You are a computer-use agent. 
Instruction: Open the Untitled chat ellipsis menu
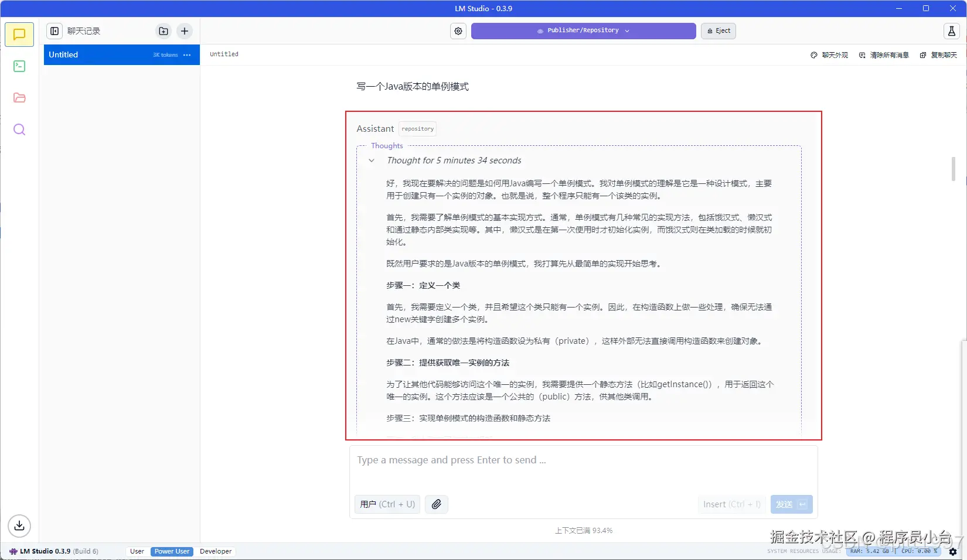pos(187,54)
